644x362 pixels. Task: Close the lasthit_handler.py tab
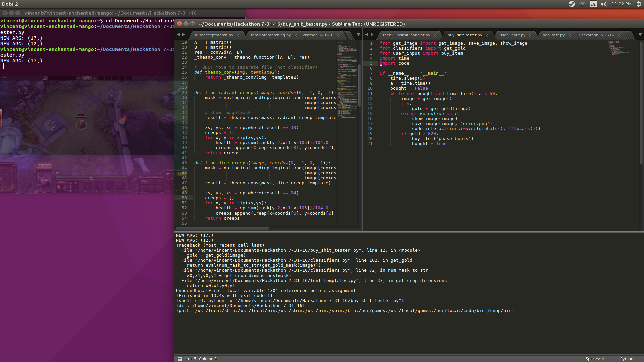coord(435,35)
